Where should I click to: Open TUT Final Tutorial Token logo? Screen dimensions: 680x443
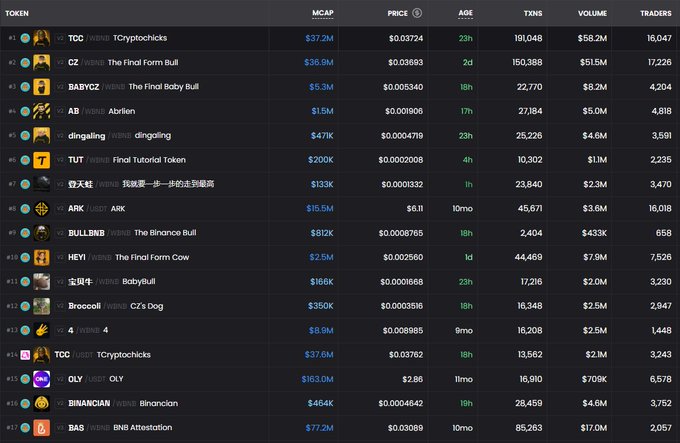42,160
